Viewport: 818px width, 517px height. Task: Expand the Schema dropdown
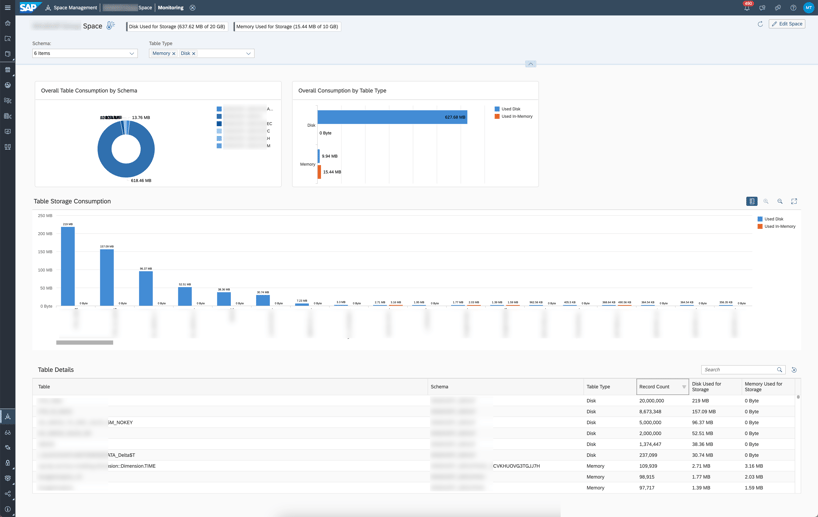click(131, 53)
